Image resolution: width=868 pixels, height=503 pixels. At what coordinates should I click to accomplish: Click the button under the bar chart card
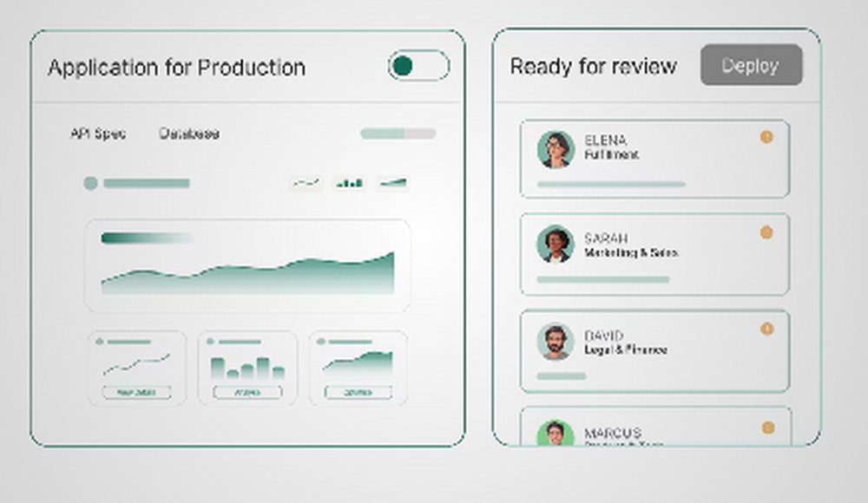click(248, 392)
